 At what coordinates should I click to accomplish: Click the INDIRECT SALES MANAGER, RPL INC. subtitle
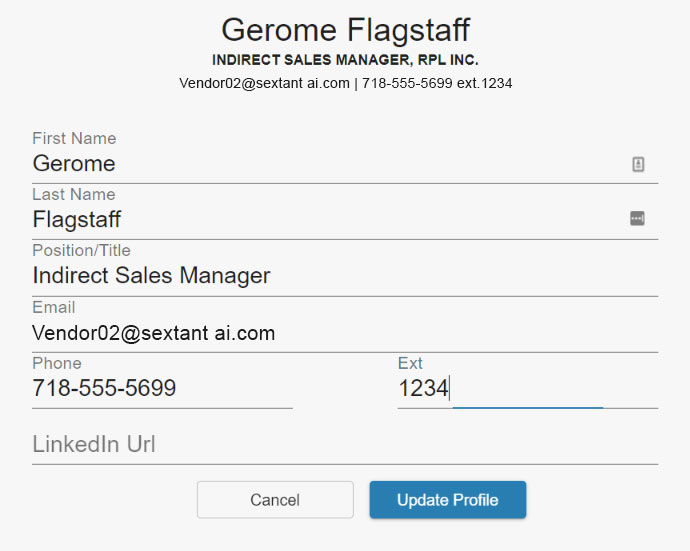tap(345, 60)
